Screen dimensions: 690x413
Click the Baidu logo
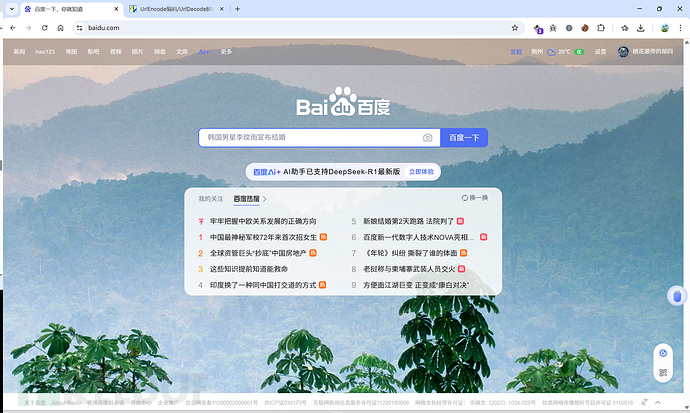343,102
